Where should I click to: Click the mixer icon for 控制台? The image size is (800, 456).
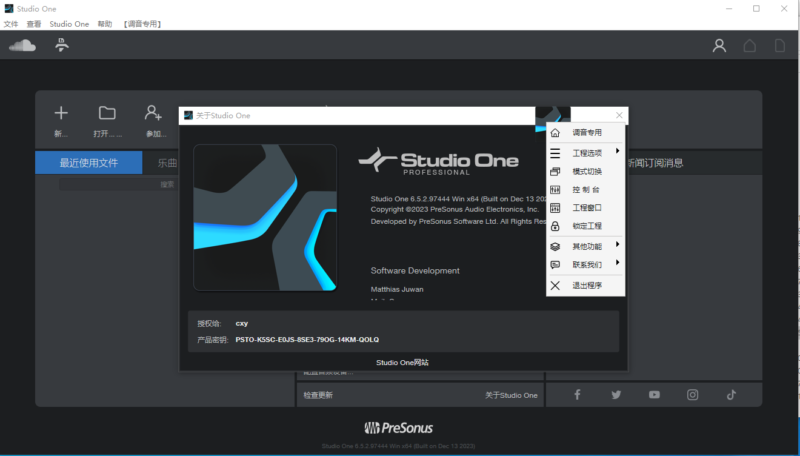coord(555,190)
